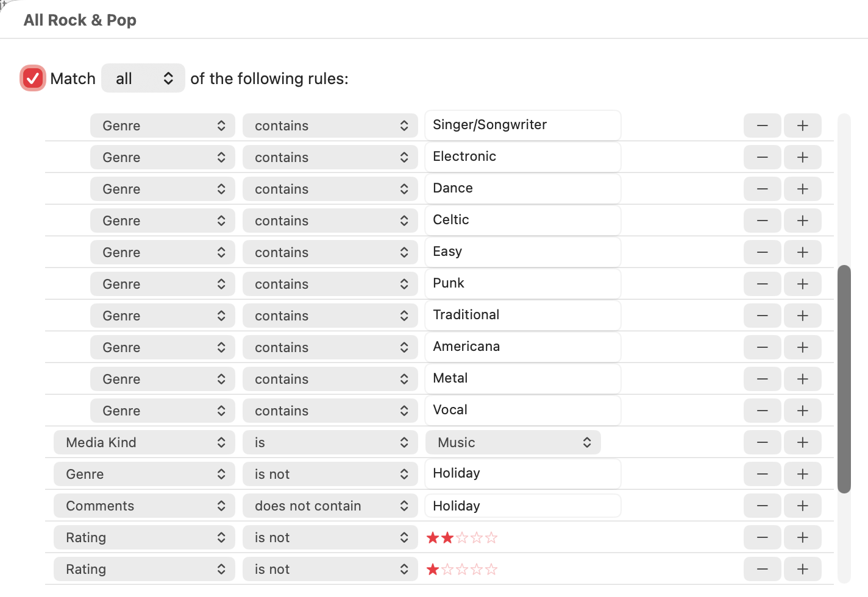This screenshot has height=597, width=868.
Task: Remove the Americana genre rule
Action: (762, 347)
